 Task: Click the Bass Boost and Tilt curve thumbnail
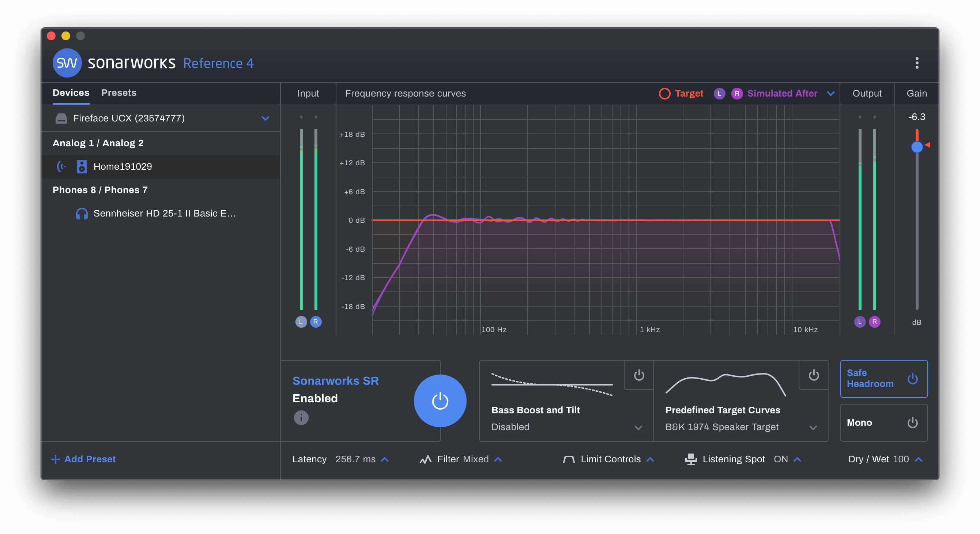[x=552, y=384]
